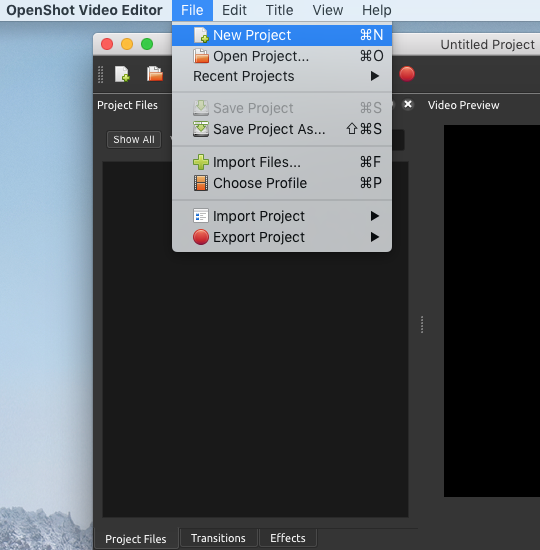540x550 pixels.
Task: Choose Save Project As... menu entry
Action: pyautogui.click(x=282, y=129)
